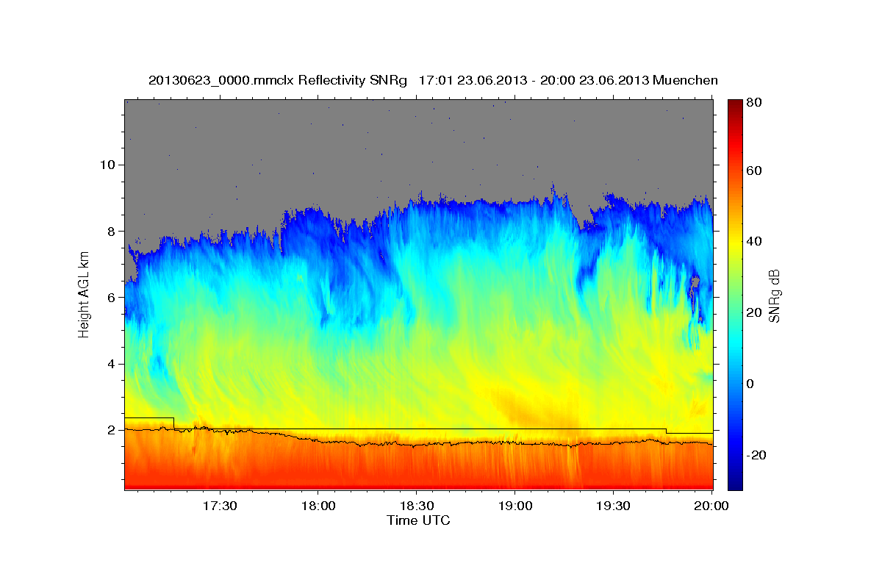Click the 'Height AGL km' axis label
Screen dimensions: 882x588
point(84,294)
